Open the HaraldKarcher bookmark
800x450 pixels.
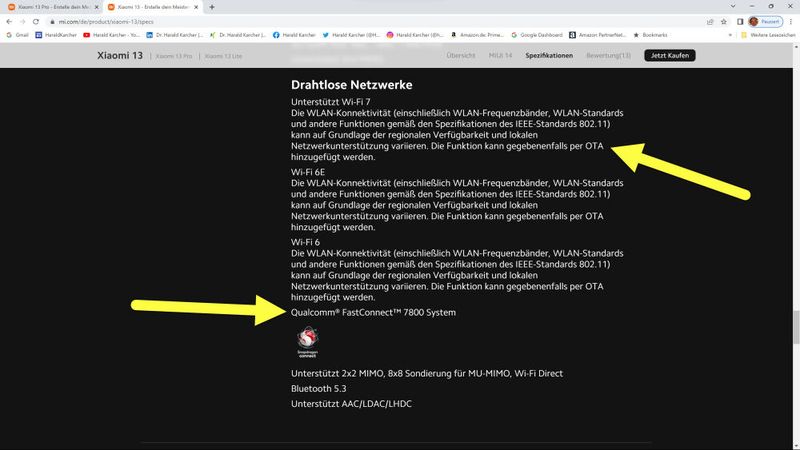point(56,35)
